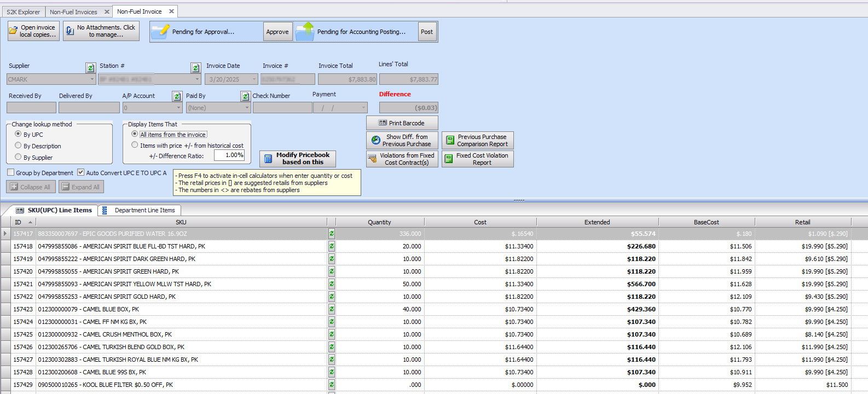This screenshot has width=868, height=394.
Task: Select the By Description lookup method
Action: click(x=18, y=146)
